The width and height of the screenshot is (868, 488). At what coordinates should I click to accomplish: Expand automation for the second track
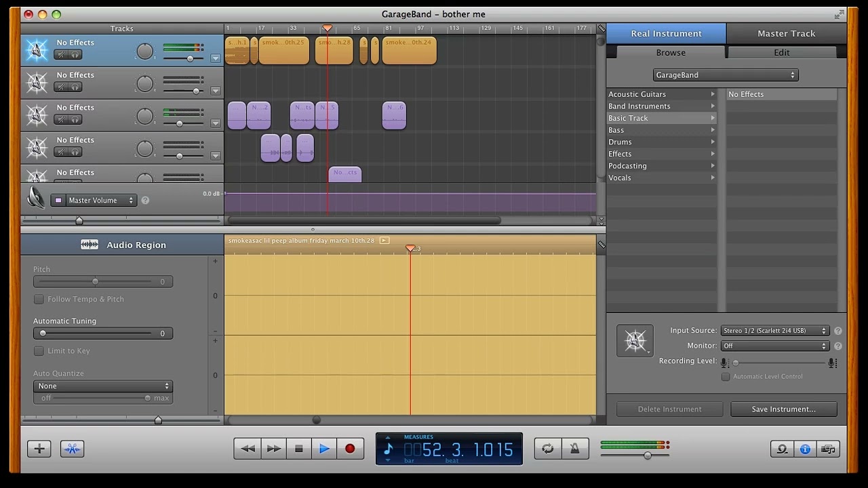tap(216, 91)
